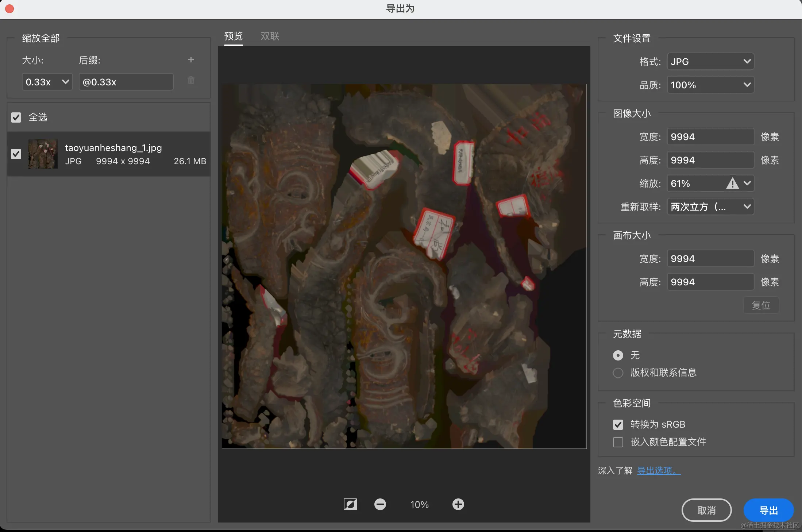This screenshot has width=802, height=532.
Task: Toggle 转换为 sRGB checkbox
Action: 618,424
